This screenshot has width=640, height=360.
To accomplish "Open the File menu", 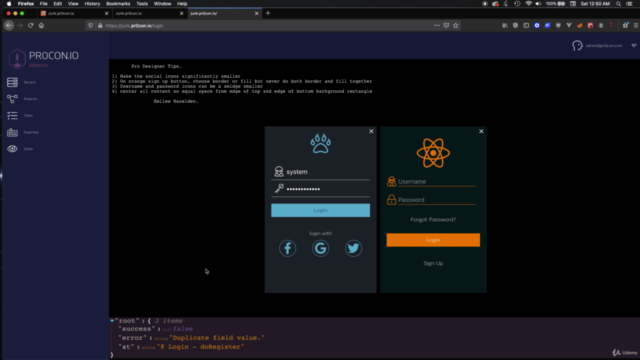I will pyautogui.click(x=43, y=4).
